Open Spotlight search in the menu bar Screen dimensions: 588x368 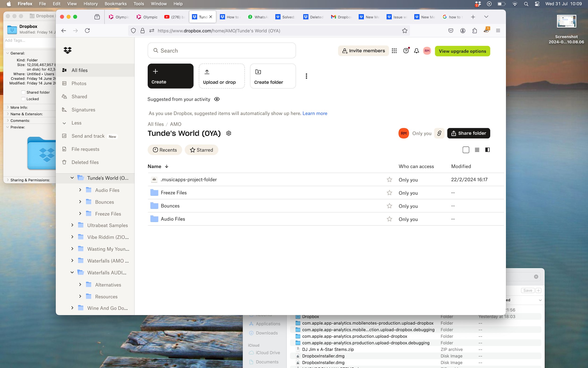[526, 4]
